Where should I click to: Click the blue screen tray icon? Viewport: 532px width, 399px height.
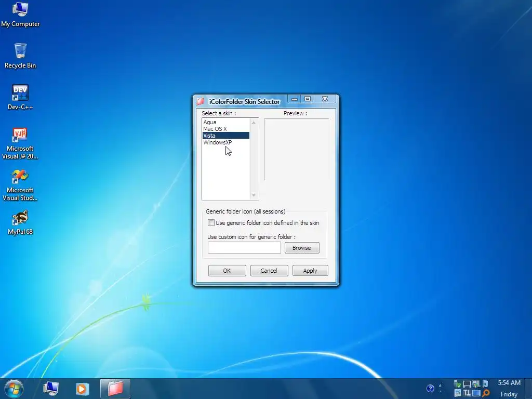[476, 393]
